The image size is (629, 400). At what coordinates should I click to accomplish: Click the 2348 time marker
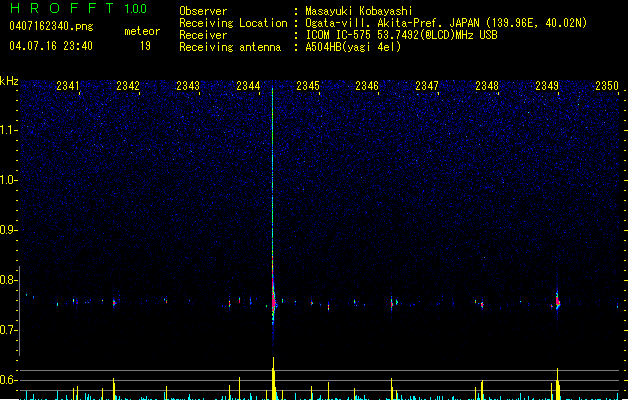(487, 86)
